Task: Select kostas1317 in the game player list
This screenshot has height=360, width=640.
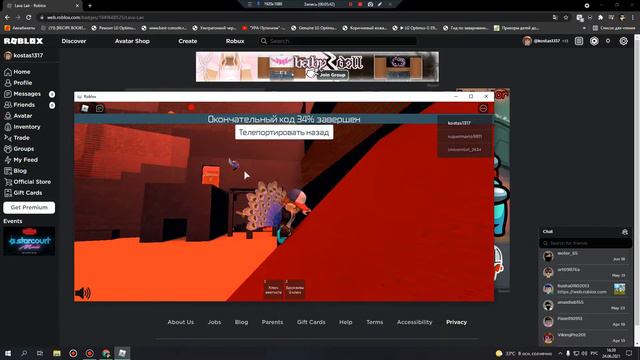Action: point(459,123)
